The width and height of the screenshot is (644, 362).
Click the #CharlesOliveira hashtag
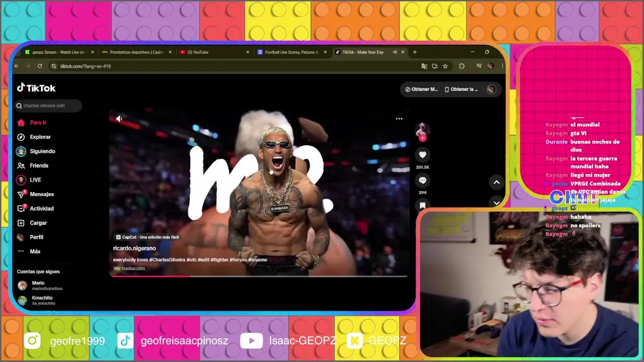coord(167,260)
